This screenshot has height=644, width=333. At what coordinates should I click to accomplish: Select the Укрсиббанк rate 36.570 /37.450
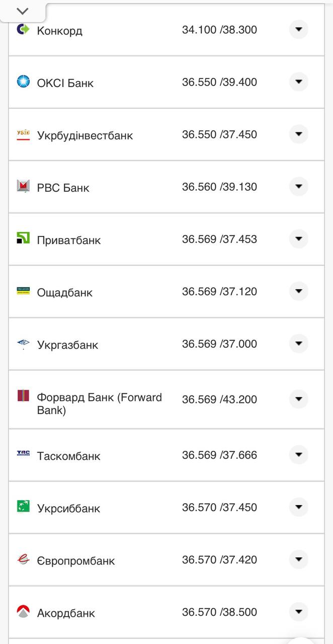(219, 507)
